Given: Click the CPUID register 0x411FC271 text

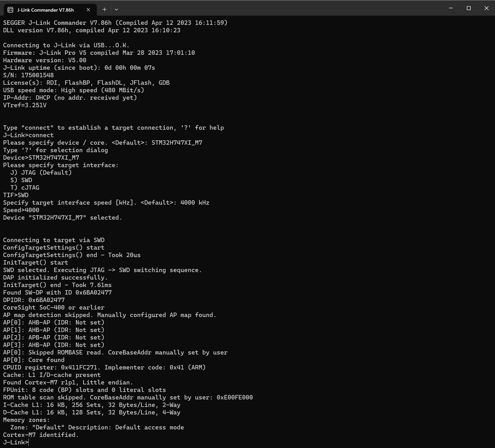Looking at the screenshot, I should 79,367.
